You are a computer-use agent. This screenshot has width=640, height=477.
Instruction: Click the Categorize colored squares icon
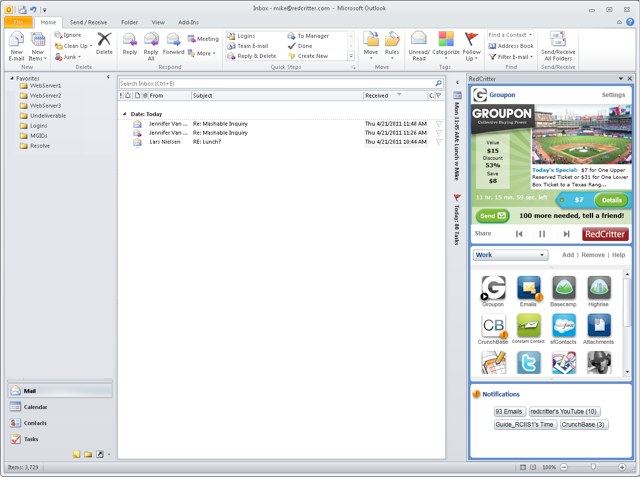(446, 46)
